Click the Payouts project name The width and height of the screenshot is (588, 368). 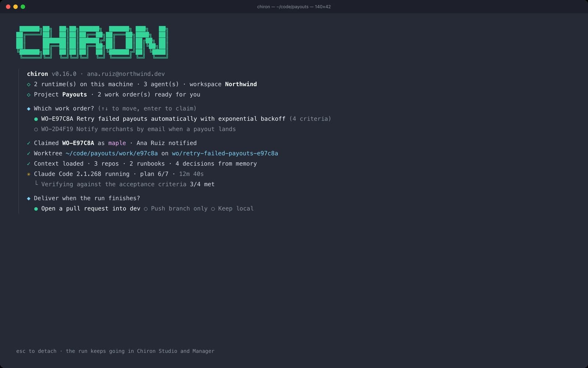coord(75,95)
